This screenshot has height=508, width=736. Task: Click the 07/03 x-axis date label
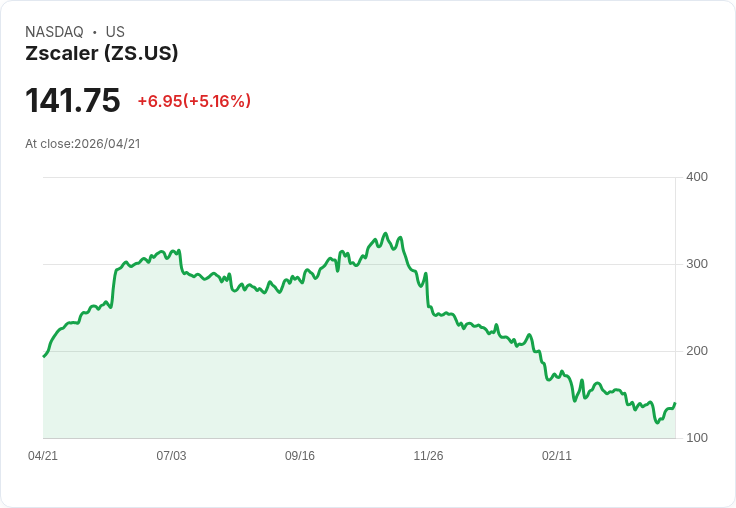171,456
